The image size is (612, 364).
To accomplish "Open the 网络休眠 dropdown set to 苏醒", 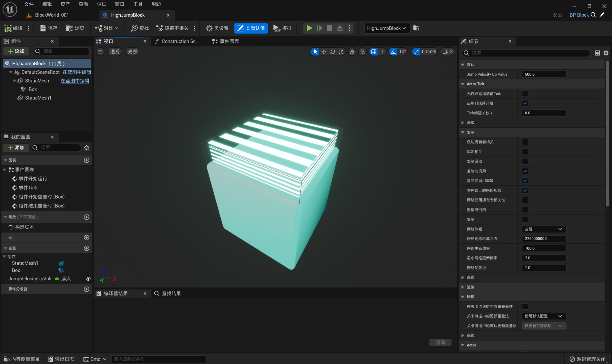I will tap(543, 229).
